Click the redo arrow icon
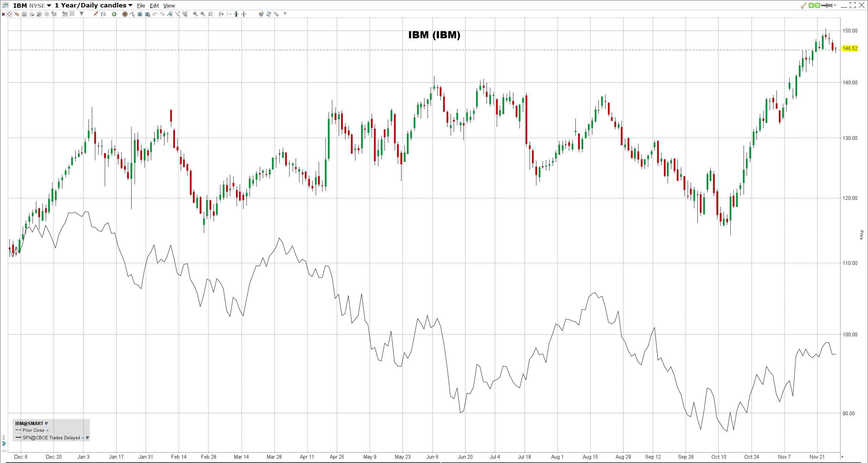 [x=162, y=14]
